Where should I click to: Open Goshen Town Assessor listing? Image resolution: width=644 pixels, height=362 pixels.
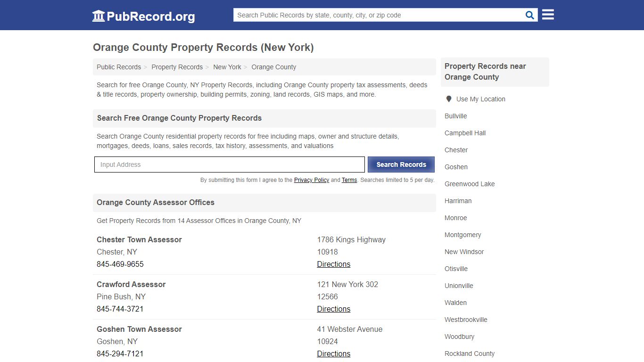pos(139,329)
